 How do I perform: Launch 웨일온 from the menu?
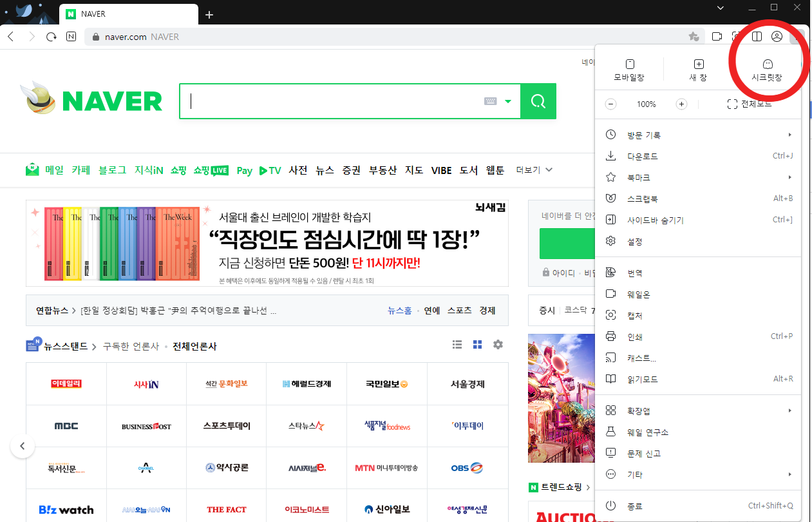pyautogui.click(x=699, y=294)
